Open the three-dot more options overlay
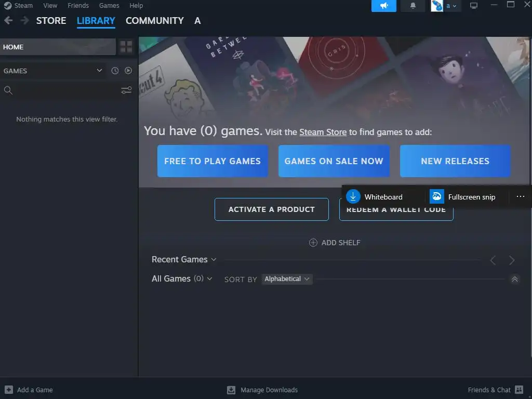The image size is (532, 399). tap(521, 196)
